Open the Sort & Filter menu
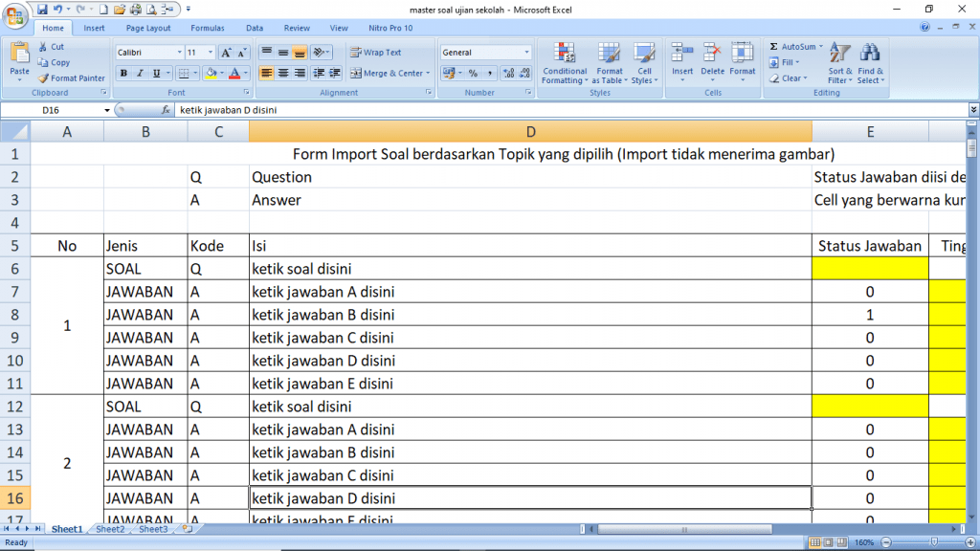The image size is (980, 551). click(x=840, y=63)
